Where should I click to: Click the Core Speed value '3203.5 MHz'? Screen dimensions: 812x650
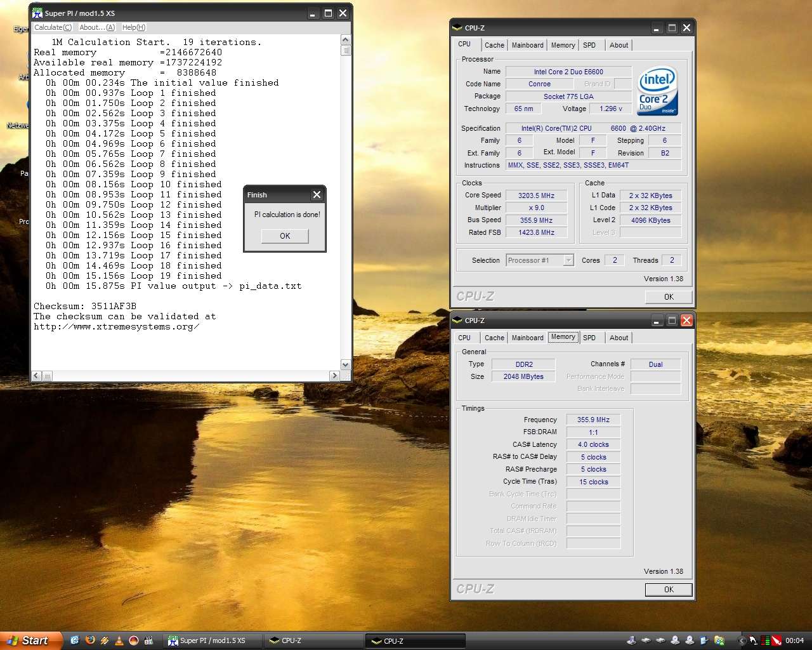click(536, 196)
